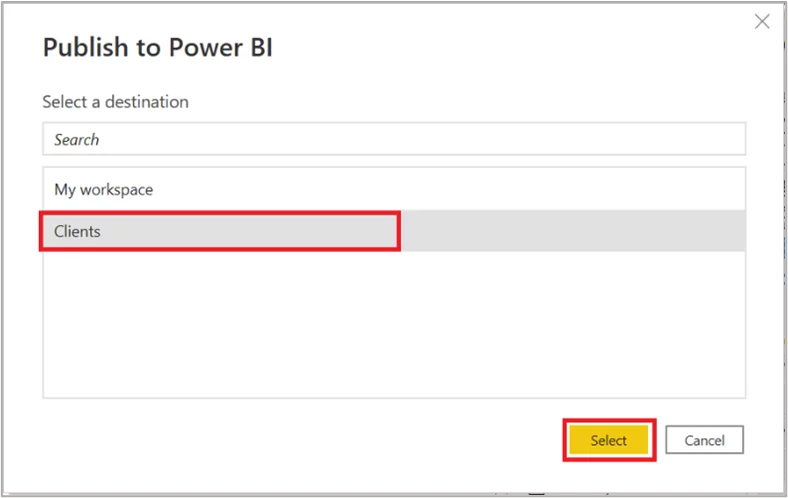Screen dimensions: 788x498
Task: Select My workspace as destination
Action: [x=104, y=189]
